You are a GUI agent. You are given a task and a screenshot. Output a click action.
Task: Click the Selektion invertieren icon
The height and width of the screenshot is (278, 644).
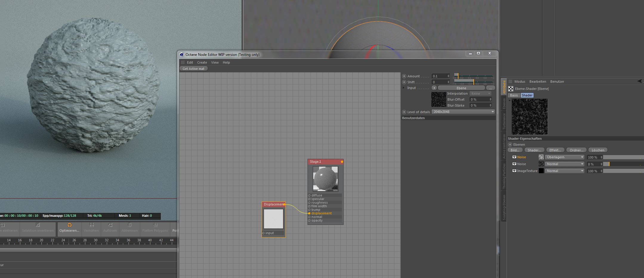pyautogui.click(x=38, y=225)
